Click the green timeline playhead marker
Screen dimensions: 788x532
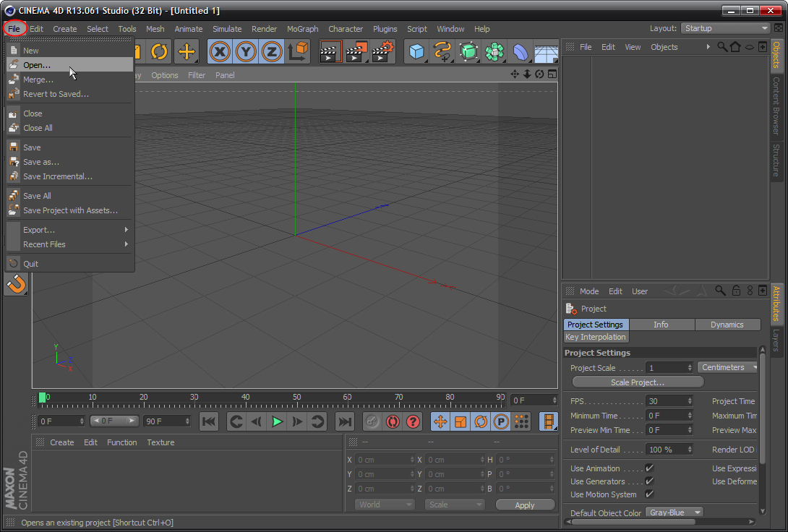(x=42, y=397)
